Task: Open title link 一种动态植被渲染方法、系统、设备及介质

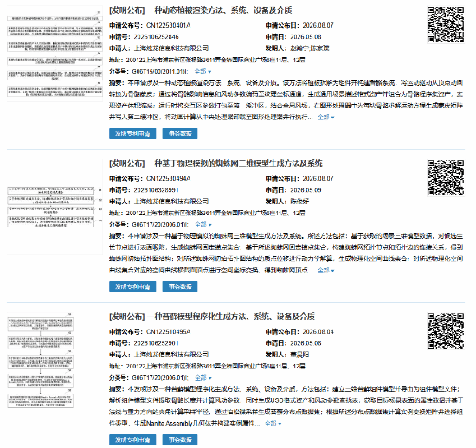Action: point(220,10)
